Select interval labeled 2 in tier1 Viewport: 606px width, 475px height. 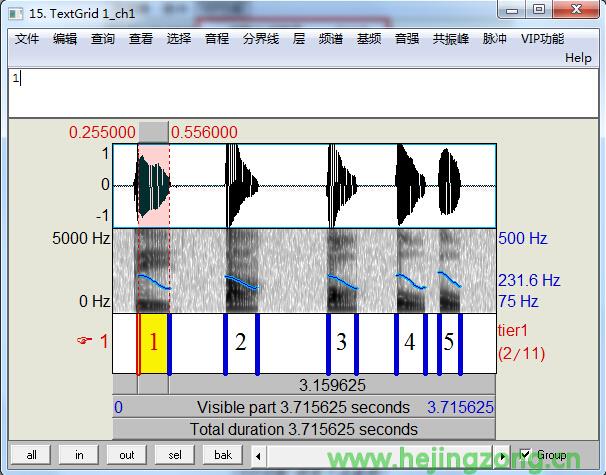pyautogui.click(x=241, y=343)
